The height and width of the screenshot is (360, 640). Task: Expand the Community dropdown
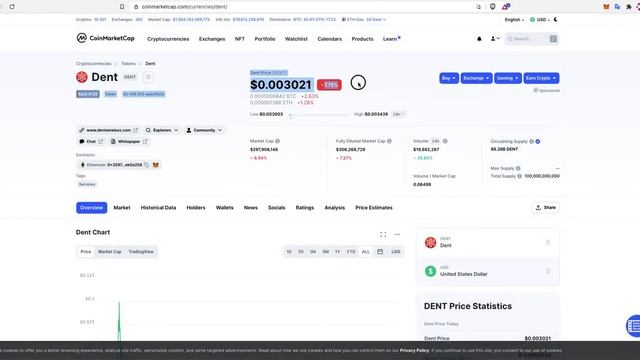(x=204, y=130)
